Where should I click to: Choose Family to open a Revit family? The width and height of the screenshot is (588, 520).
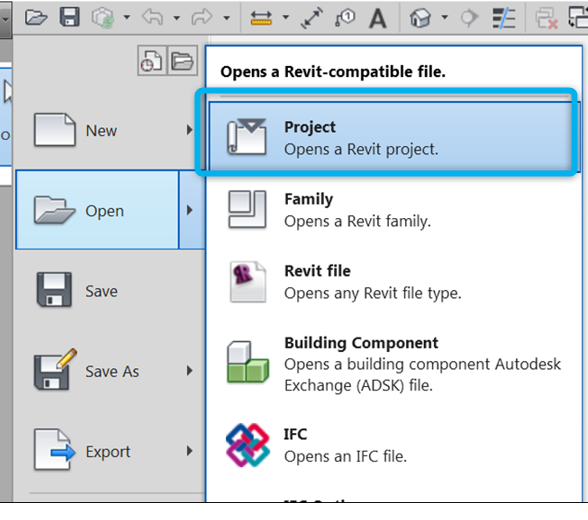[390, 210]
